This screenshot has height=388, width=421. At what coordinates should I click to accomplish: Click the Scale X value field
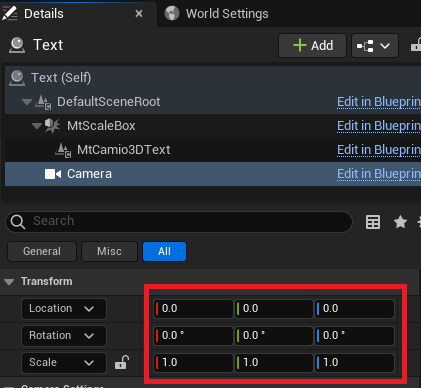[x=193, y=363]
